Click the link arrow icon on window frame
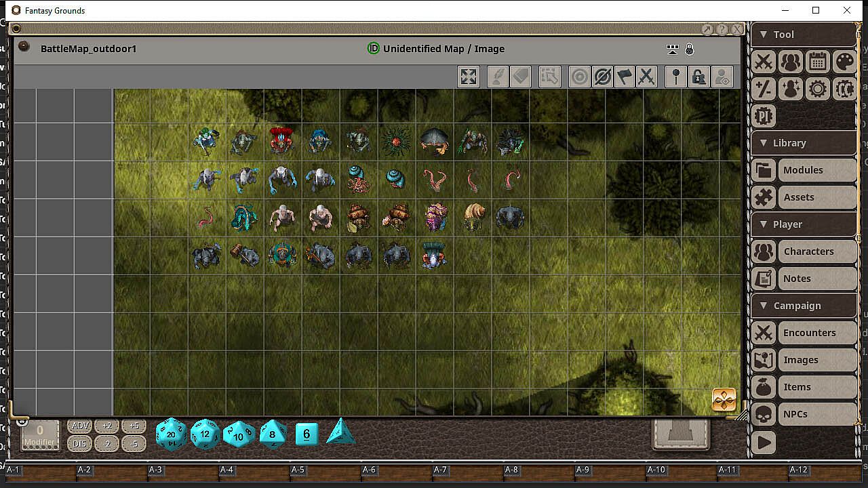The image size is (868, 488). click(x=707, y=29)
